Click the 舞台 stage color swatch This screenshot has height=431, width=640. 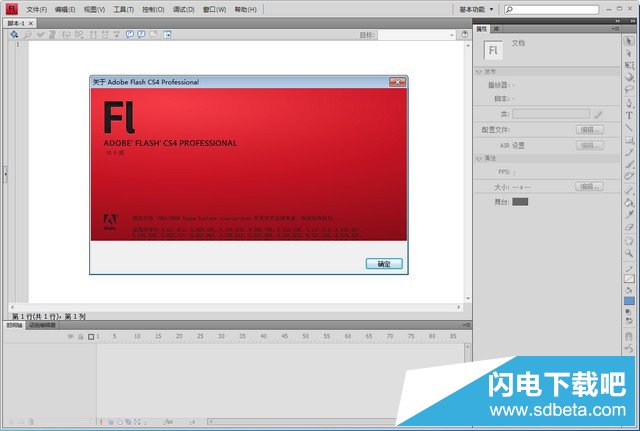click(x=520, y=202)
